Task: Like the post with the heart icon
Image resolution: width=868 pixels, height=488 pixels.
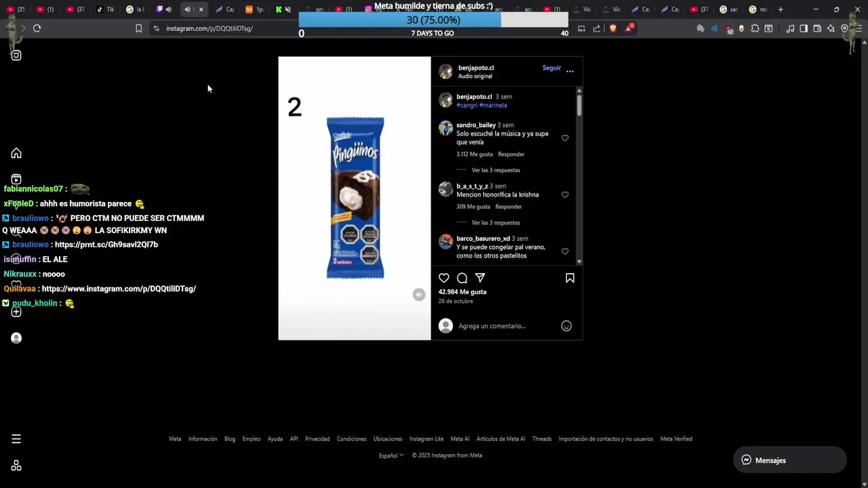Action: tap(443, 278)
